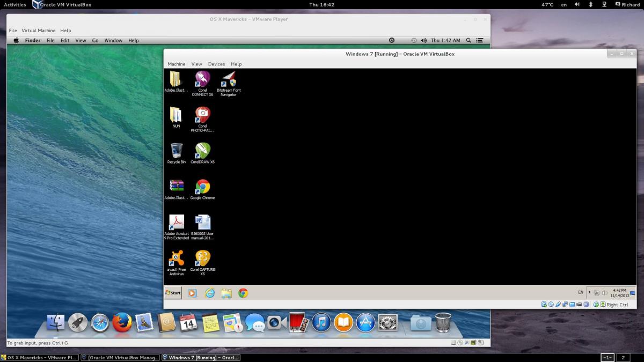Image resolution: width=644 pixels, height=362 pixels.
Task: Open Internet Explorer from the Windows taskbar
Action: [x=209, y=293]
